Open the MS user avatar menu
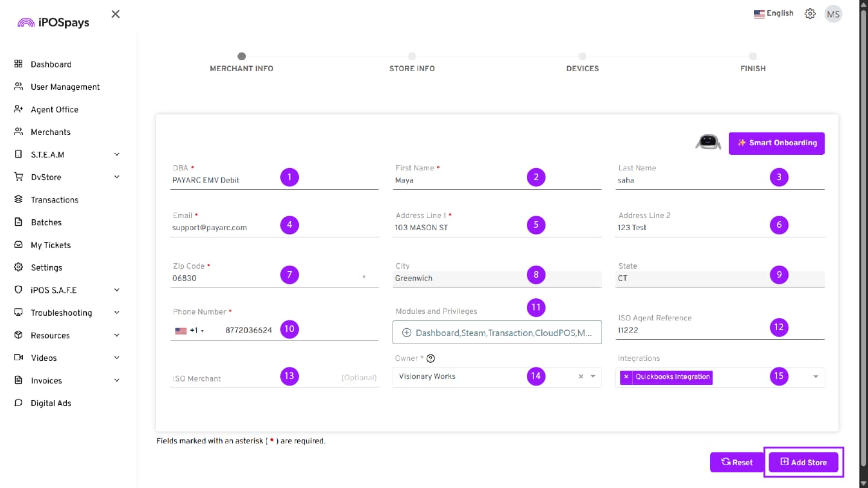868x488 pixels. [x=833, y=14]
